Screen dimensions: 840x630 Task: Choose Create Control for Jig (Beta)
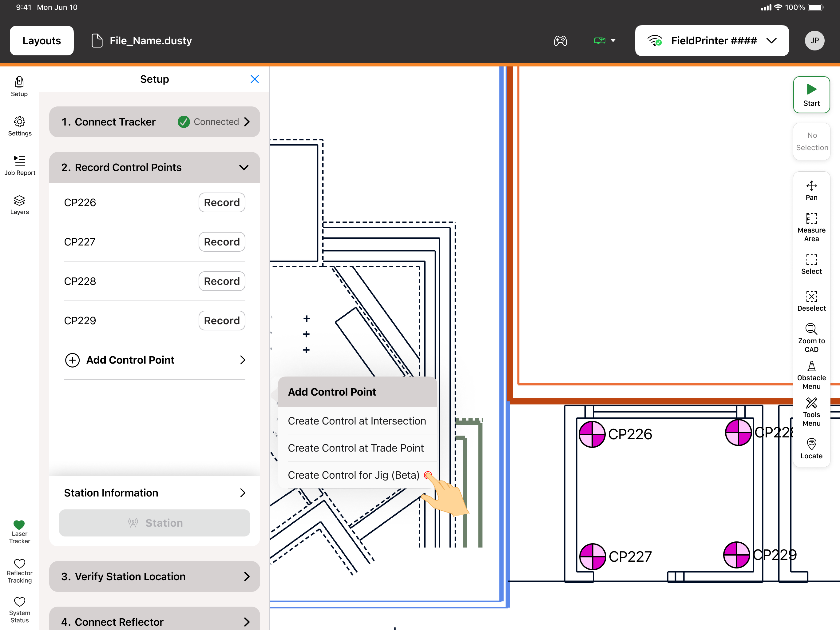click(357, 475)
